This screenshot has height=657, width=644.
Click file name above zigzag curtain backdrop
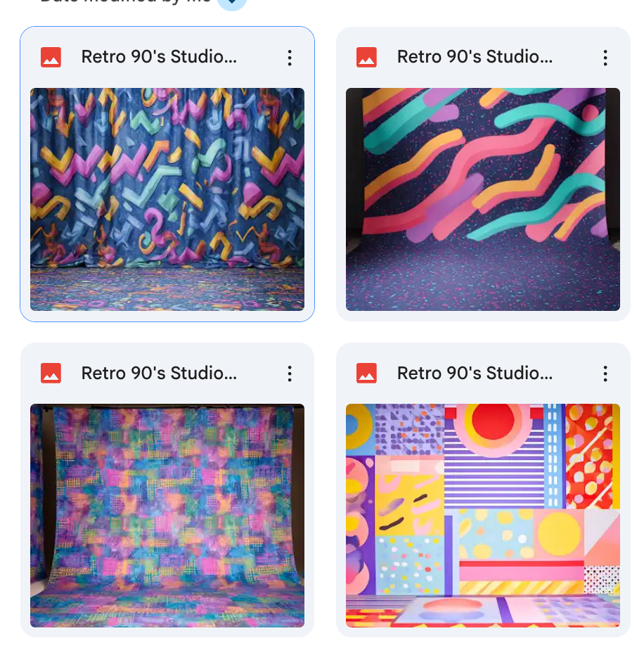click(159, 58)
